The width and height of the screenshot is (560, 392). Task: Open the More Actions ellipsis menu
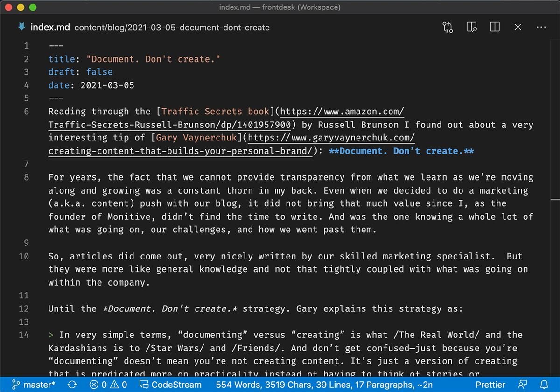541,27
